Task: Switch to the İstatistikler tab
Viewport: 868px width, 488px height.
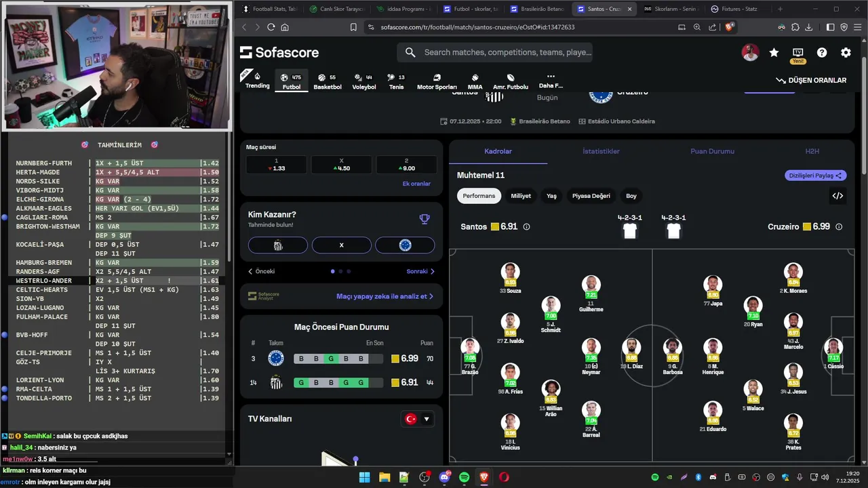Action: point(601,151)
